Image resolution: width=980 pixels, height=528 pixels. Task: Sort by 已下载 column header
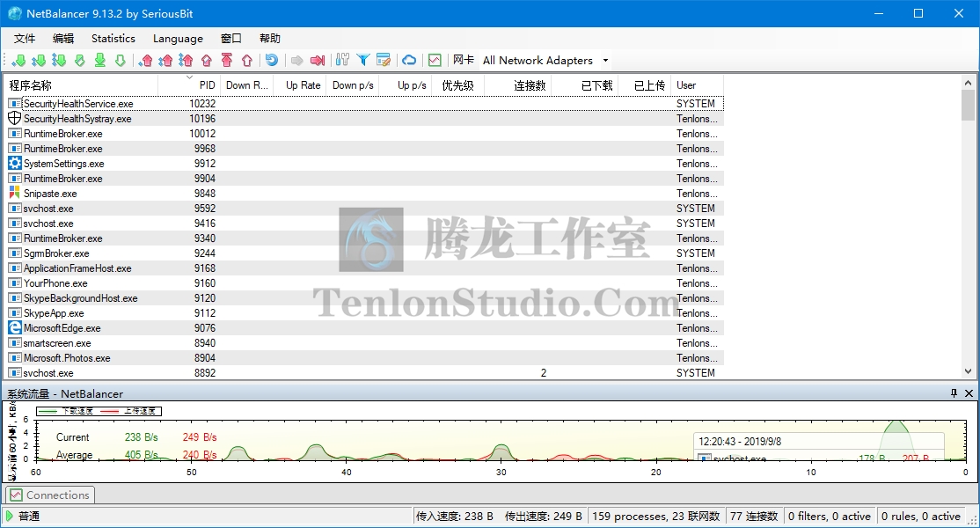point(584,85)
